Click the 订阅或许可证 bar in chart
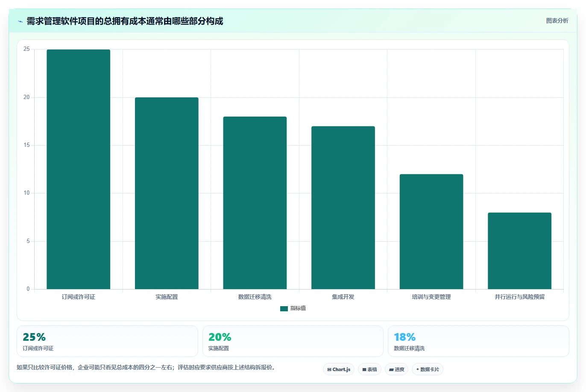Viewport: 586px width, 392px height. (x=79, y=170)
